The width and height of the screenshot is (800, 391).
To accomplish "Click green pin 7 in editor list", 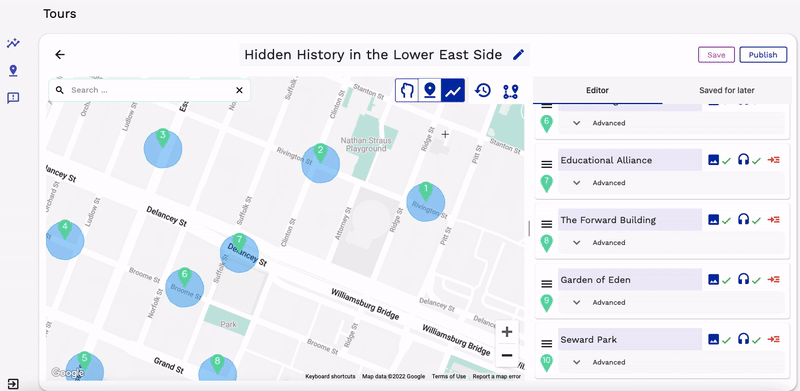I will pyautogui.click(x=546, y=183).
